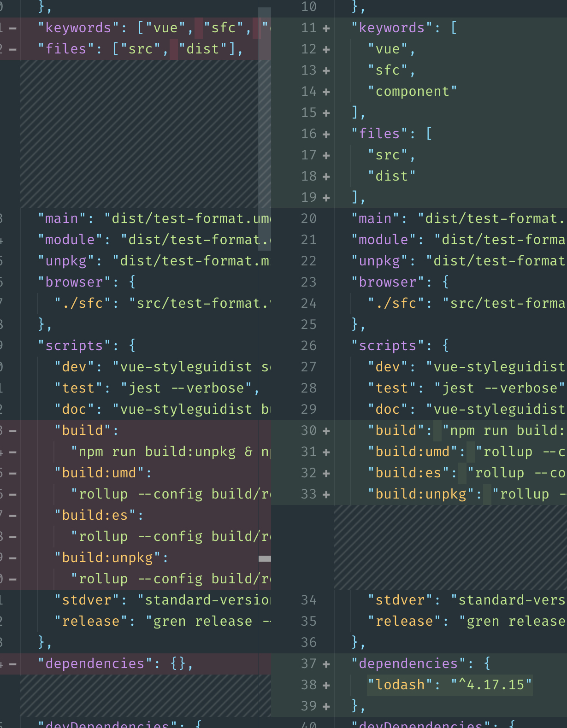Click the "test" key on line 28
The image size is (567, 728).
[392, 388]
